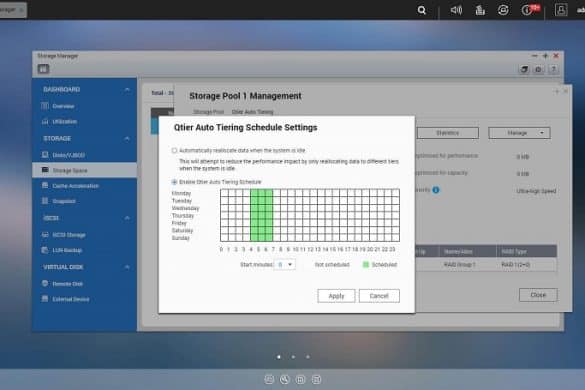Switch to the Storage Pool tab
585x390 pixels.
(209, 112)
